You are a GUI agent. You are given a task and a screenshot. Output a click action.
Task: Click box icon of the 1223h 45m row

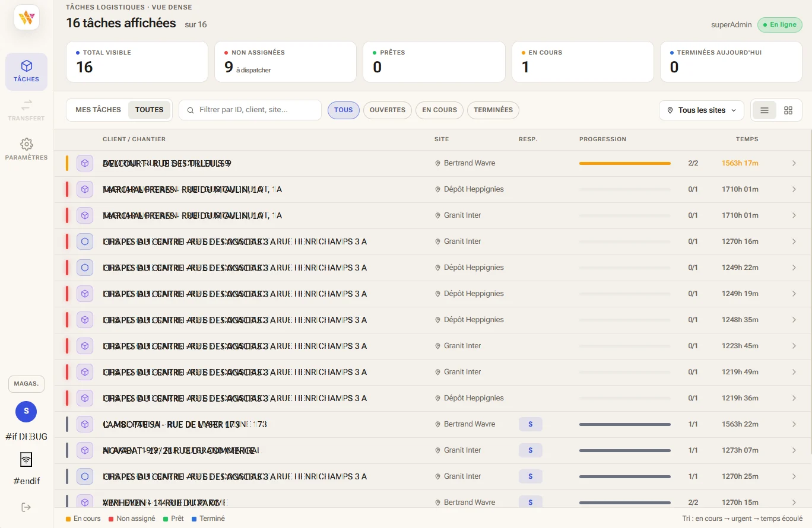(85, 346)
